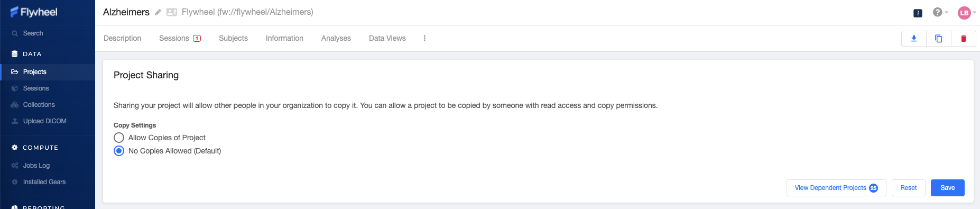Open the LB user avatar menu
980x209 pixels.
966,13
